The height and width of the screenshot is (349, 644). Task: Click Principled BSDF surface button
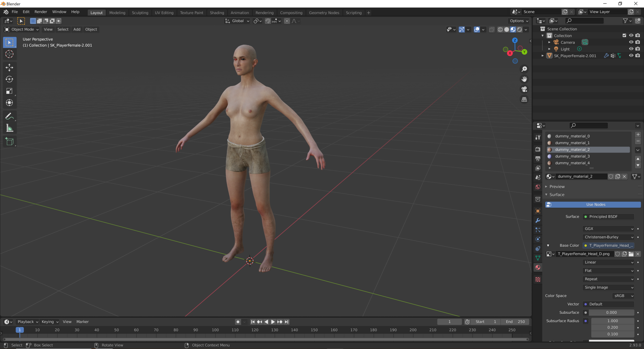pyautogui.click(x=608, y=217)
